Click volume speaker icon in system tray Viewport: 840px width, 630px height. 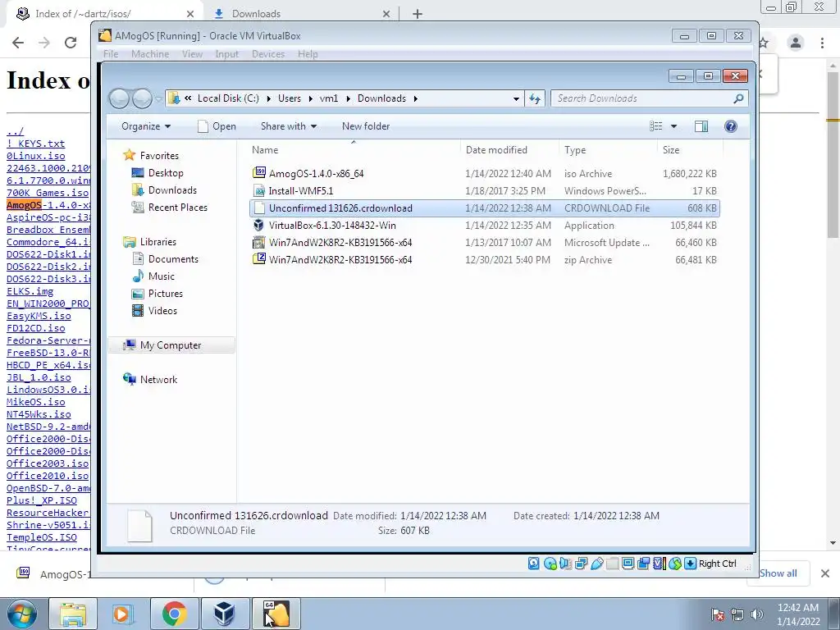tap(756, 614)
